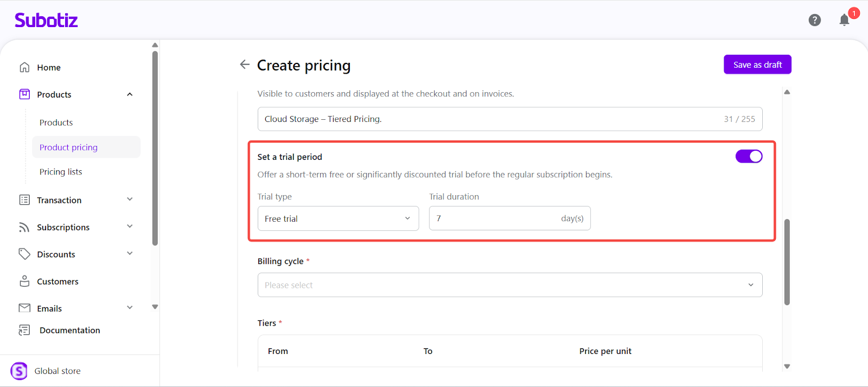Click the Discounts tag icon
The height and width of the screenshot is (387, 868).
point(24,254)
